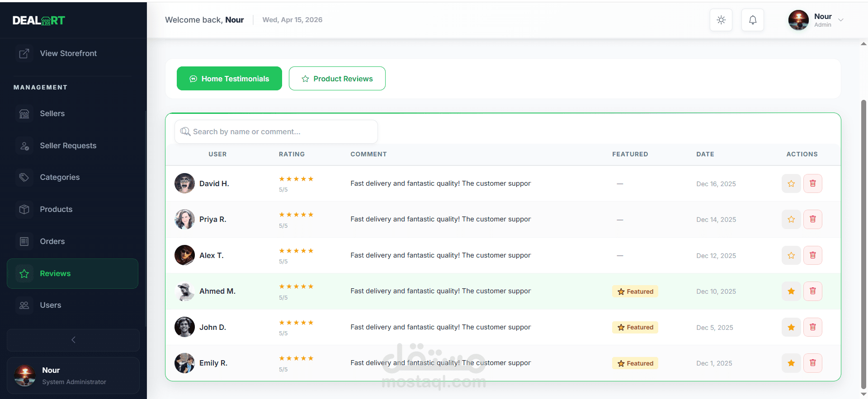Open the notifications bell
Image resolution: width=868 pixels, height=399 pixels.
point(753,20)
